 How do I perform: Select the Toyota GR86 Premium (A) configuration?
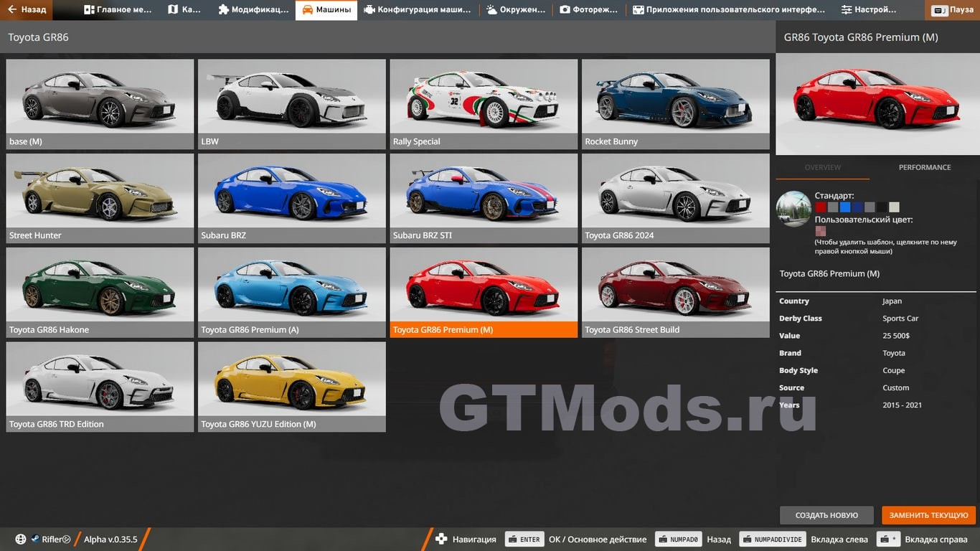[292, 293]
